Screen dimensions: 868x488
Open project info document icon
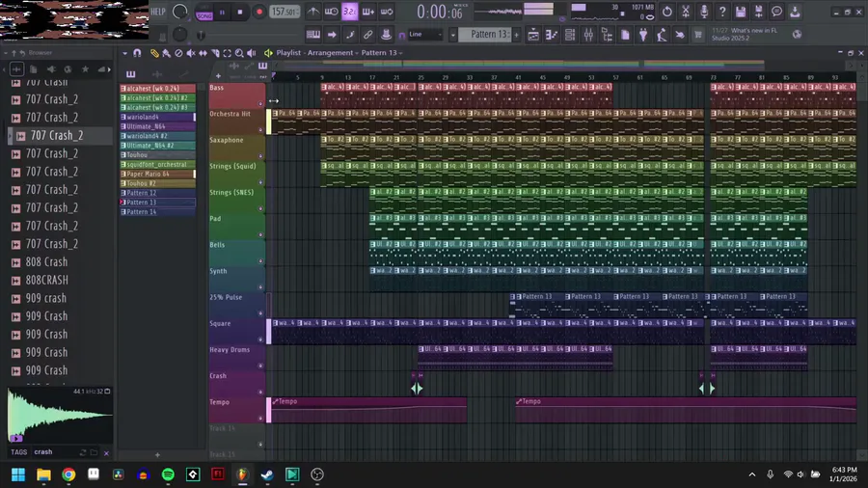(625, 35)
